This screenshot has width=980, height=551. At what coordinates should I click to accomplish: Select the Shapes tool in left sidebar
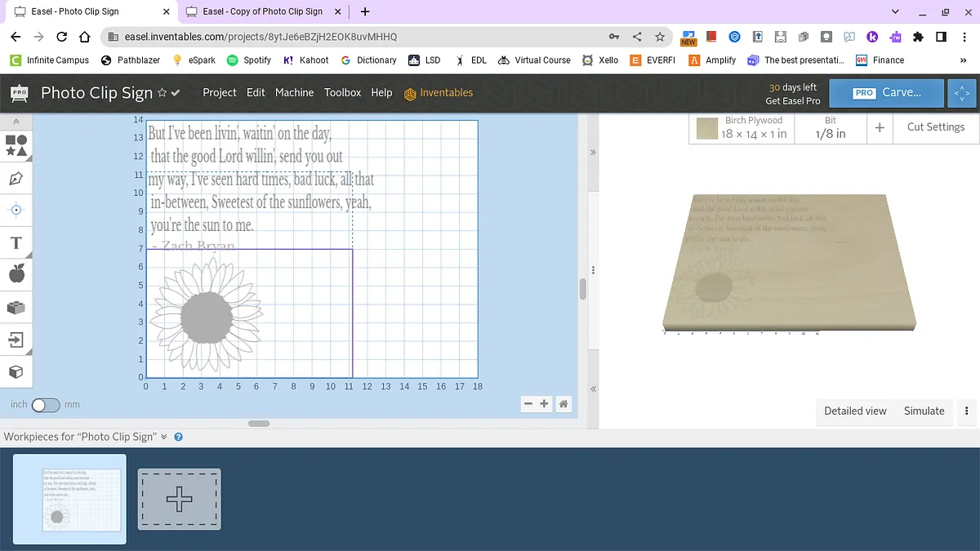click(16, 145)
